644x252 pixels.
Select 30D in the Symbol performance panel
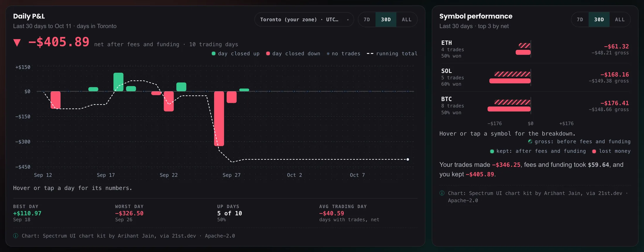(599, 20)
